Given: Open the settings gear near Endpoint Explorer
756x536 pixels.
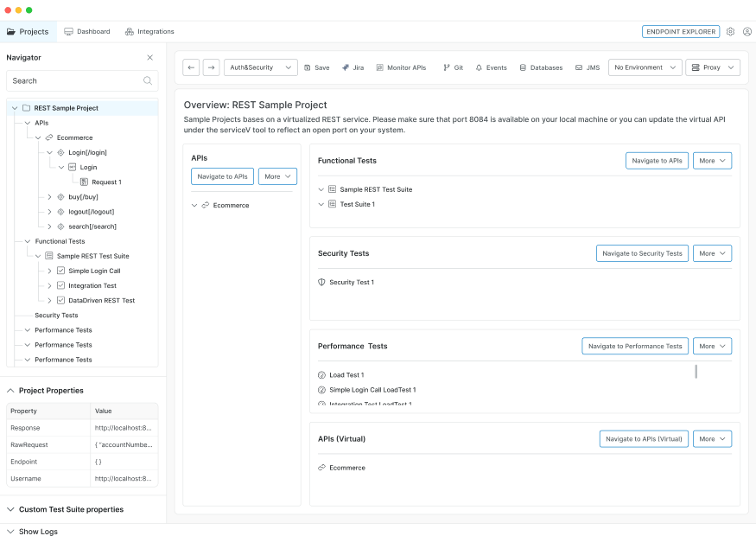Looking at the screenshot, I should pyautogui.click(x=730, y=31).
